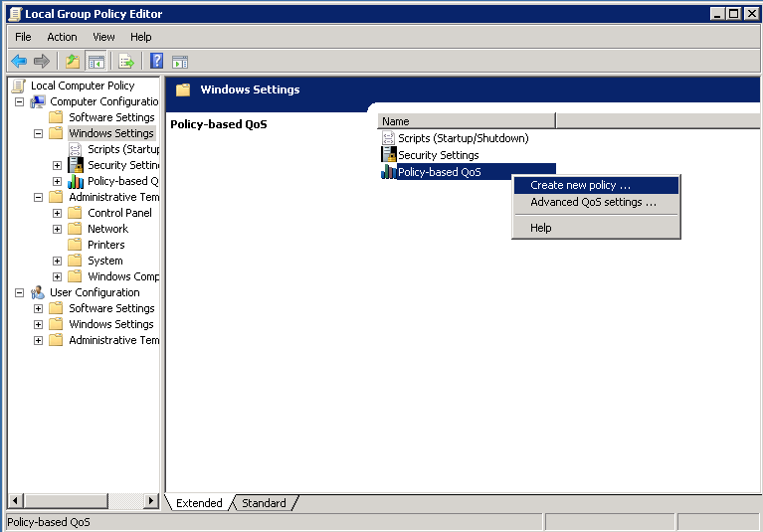The height and width of the screenshot is (532, 763).
Task: Click Scripts icon in the tree pane
Action: 75,149
